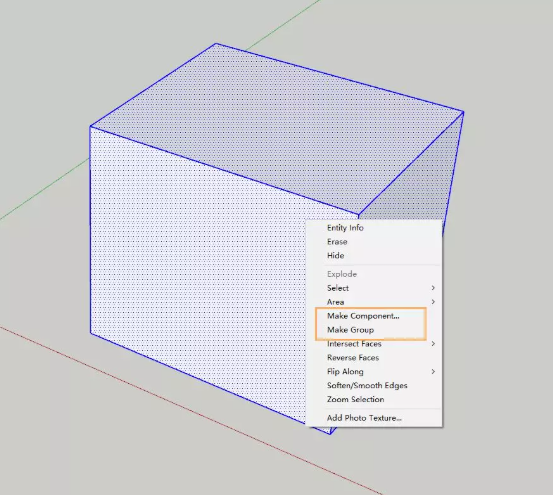553x495 pixels.
Task: Choose Soften/Smooth Edges menu item
Action: tap(374, 385)
